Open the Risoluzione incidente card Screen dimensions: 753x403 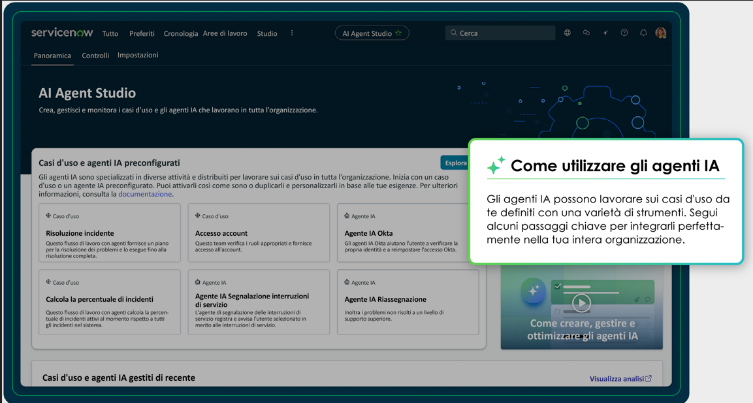(109, 233)
